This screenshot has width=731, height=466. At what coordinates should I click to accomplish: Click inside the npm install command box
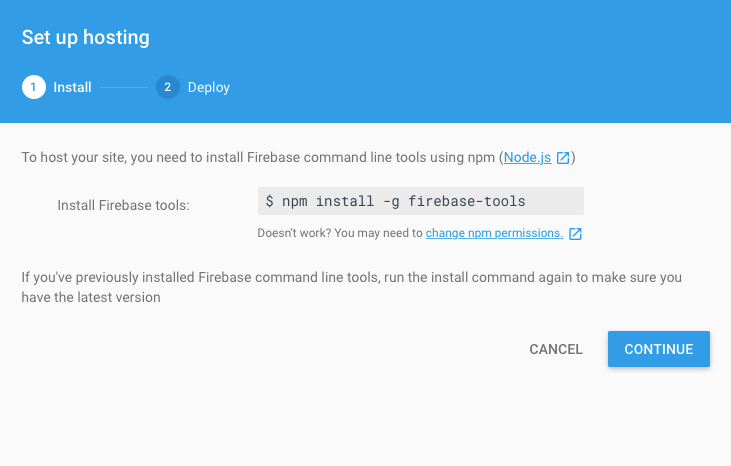tap(421, 201)
